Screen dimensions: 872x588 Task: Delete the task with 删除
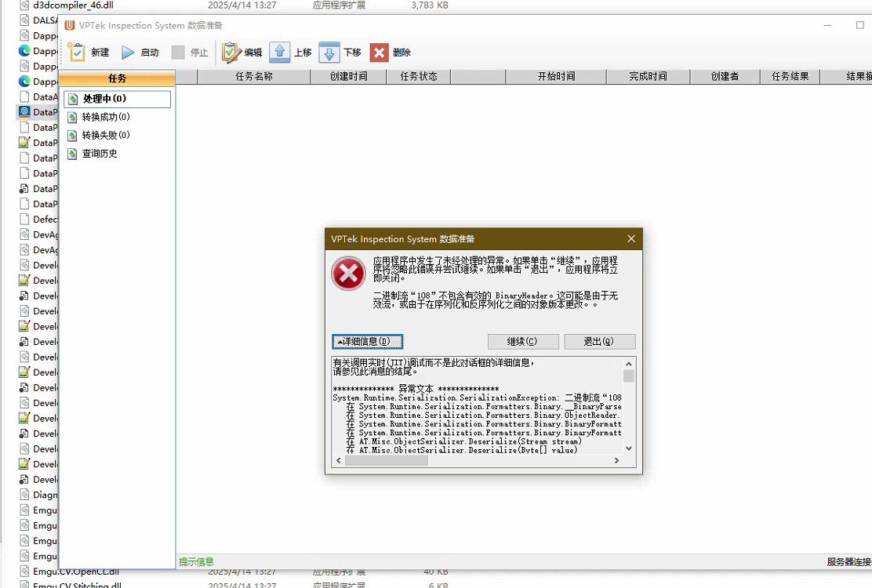(x=391, y=53)
